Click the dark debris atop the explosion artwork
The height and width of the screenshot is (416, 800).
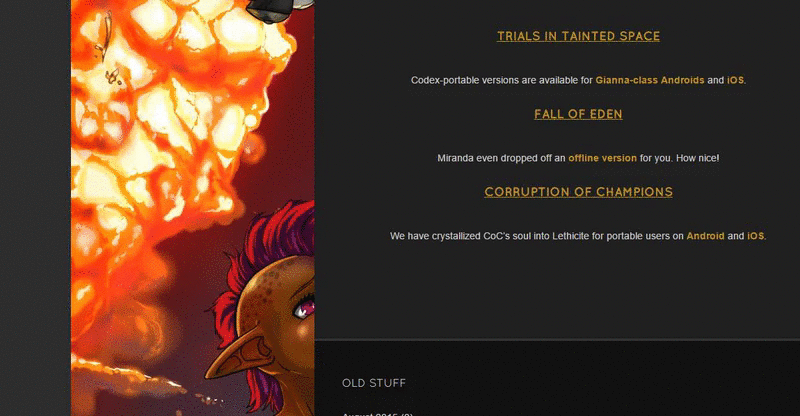pyautogui.click(x=280, y=9)
